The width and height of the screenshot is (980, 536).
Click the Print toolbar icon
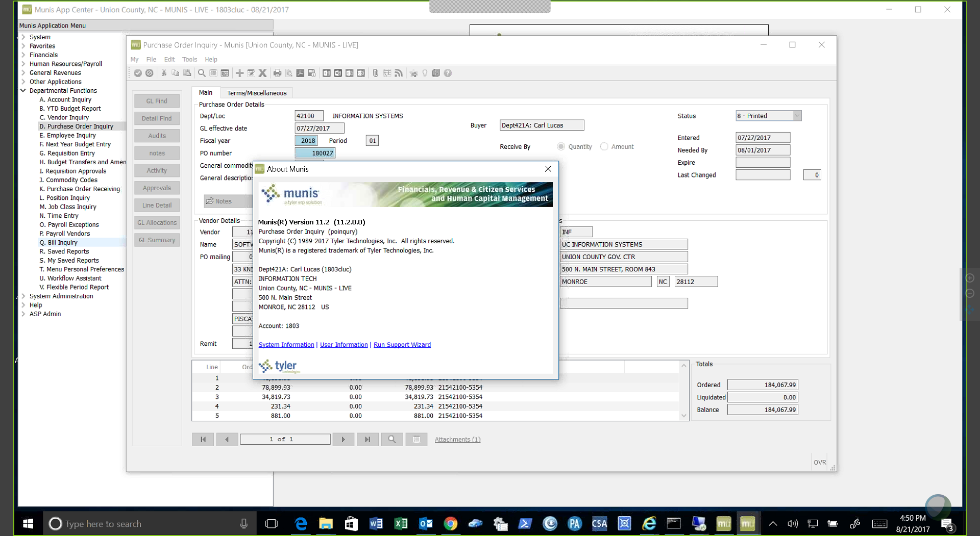point(277,73)
